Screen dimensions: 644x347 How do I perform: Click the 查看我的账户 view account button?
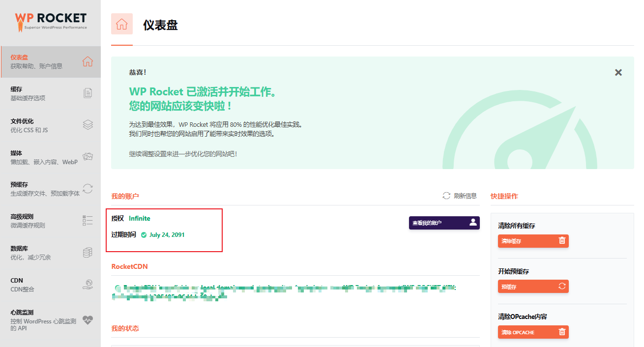444,223
